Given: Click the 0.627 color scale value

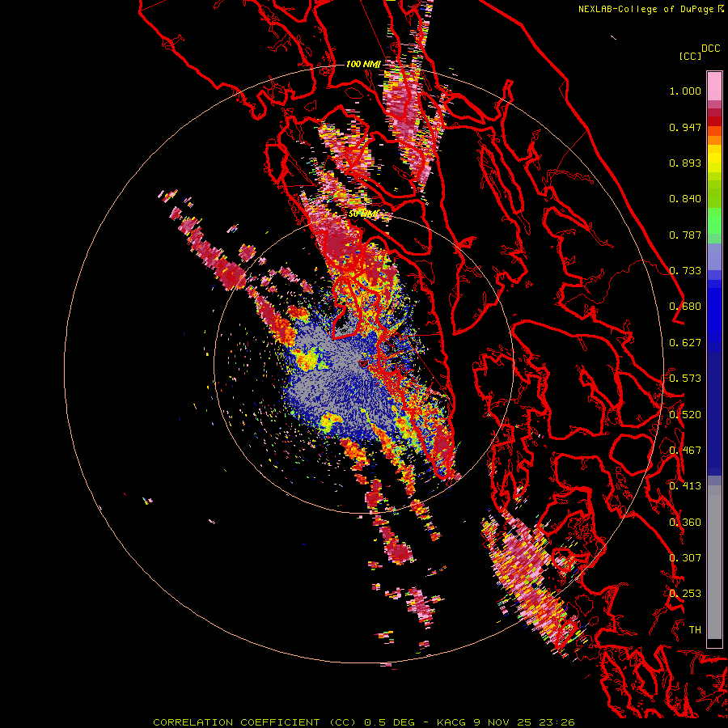Looking at the screenshot, I should coord(685,343).
